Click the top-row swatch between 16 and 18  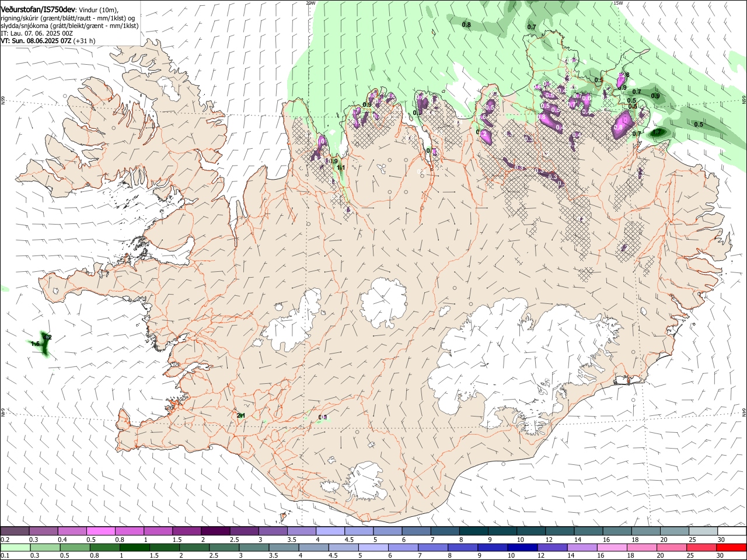point(617,531)
